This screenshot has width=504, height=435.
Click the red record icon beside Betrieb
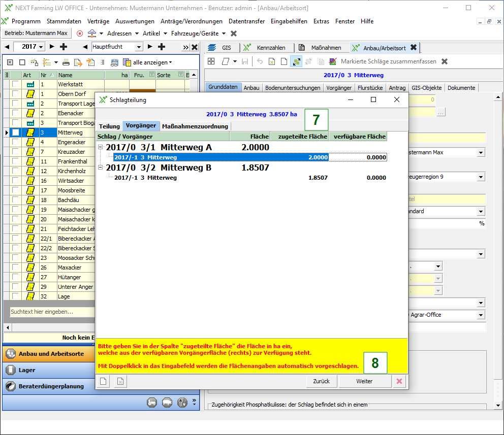[80, 34]
